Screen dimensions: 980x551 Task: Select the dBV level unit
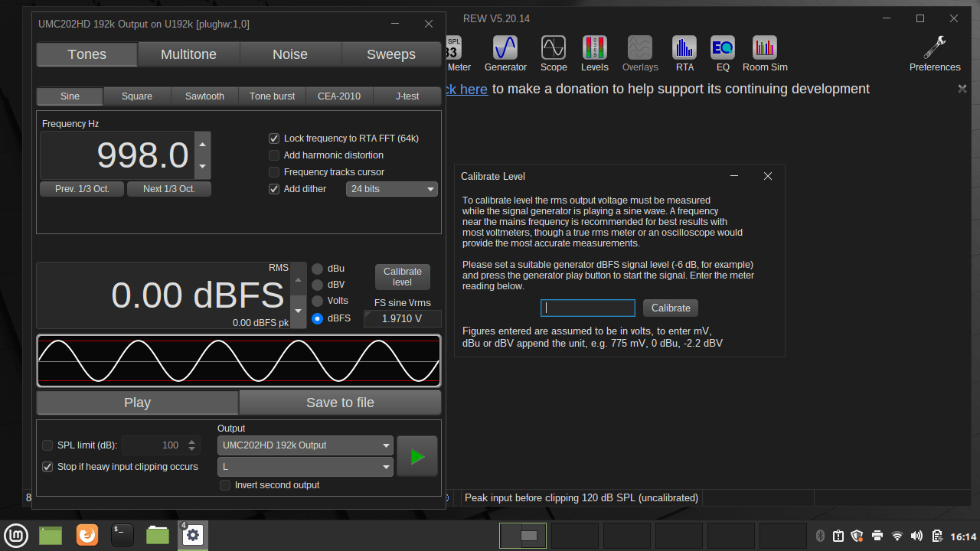pyautogui.click(x=318, y=285)
